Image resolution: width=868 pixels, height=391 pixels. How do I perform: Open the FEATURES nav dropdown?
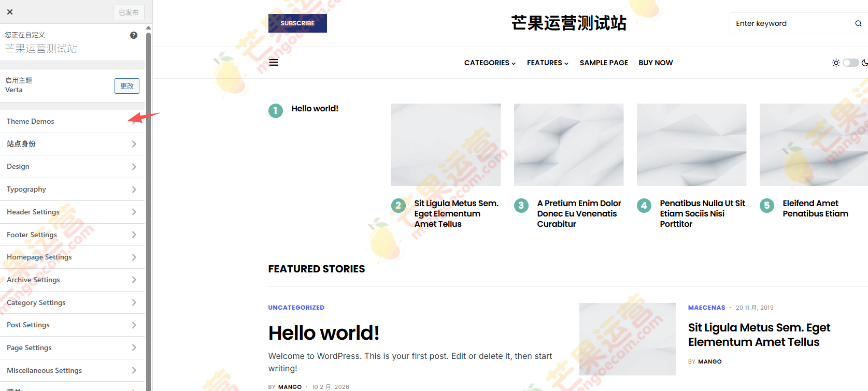tap(548, 63)
